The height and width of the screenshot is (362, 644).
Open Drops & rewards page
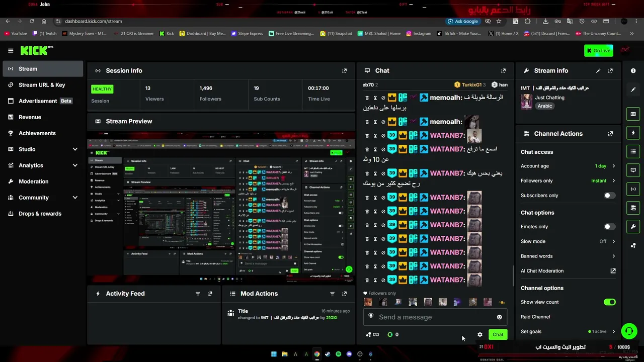42,214
